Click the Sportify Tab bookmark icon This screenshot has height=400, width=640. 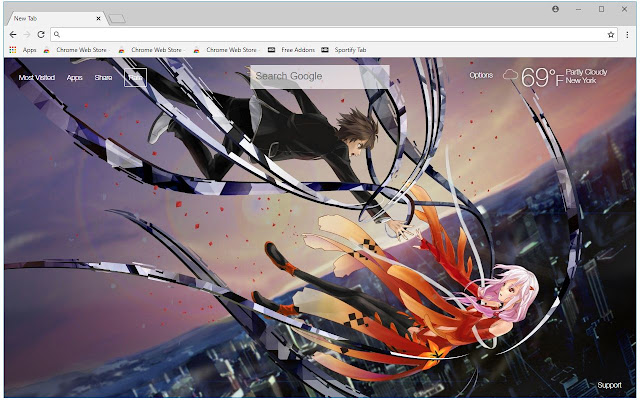(324, 50)
